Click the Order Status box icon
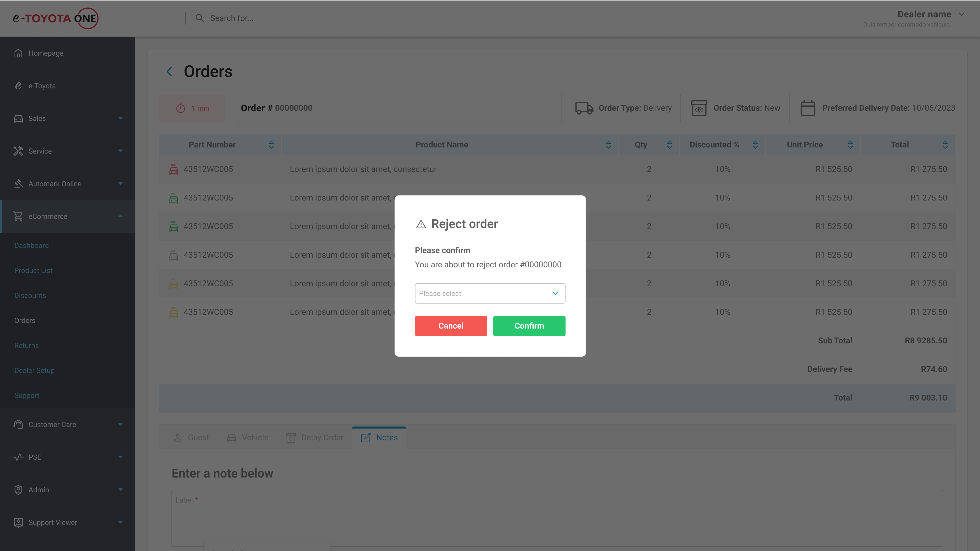The height and width of the screenshot is (551, 980). point(699,108)
